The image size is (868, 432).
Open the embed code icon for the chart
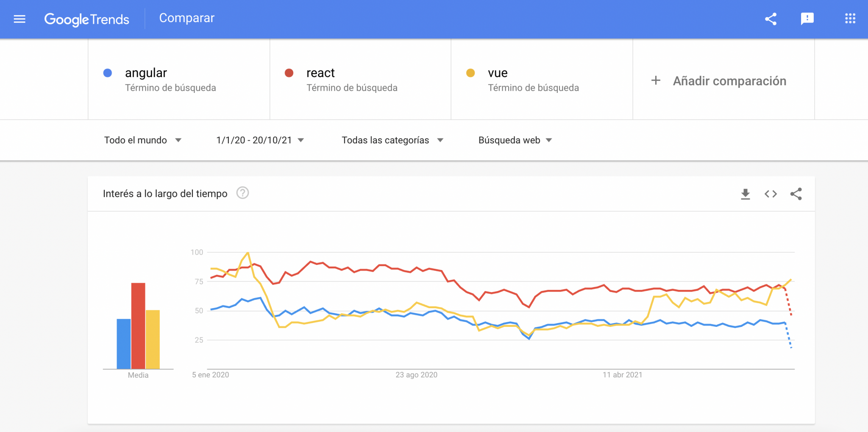click(771, 194)
